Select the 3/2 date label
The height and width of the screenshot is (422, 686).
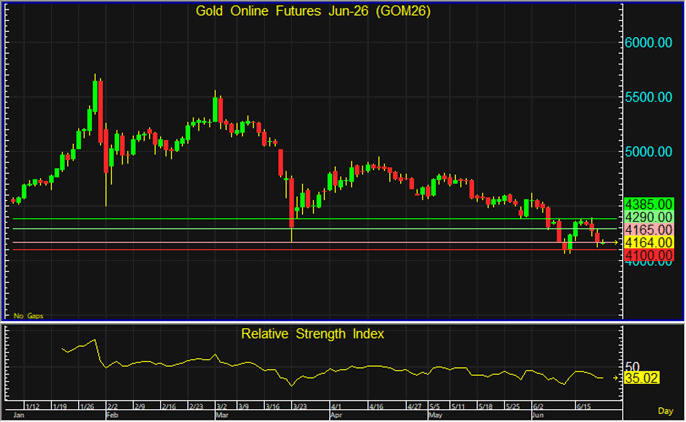tap(221, 407)
